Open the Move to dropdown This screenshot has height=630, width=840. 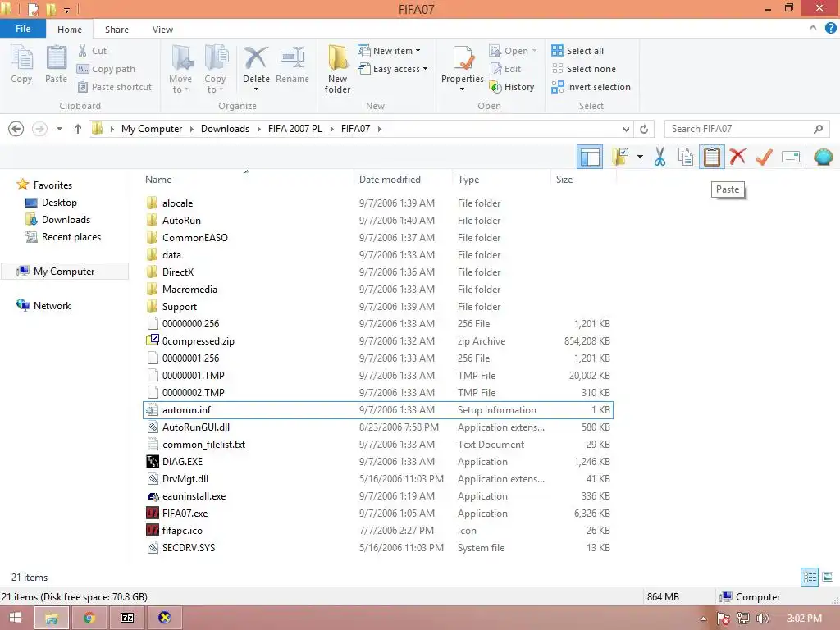pos(180,69)
